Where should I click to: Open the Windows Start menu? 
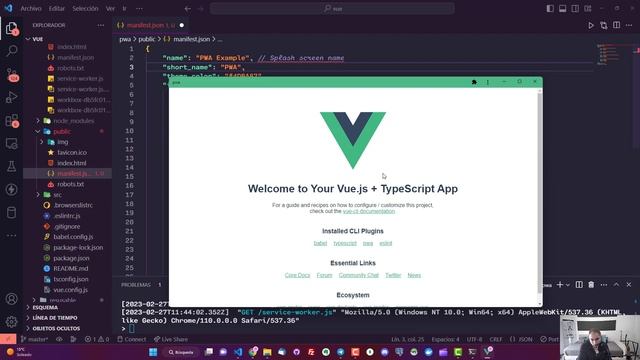click(153, 352)
